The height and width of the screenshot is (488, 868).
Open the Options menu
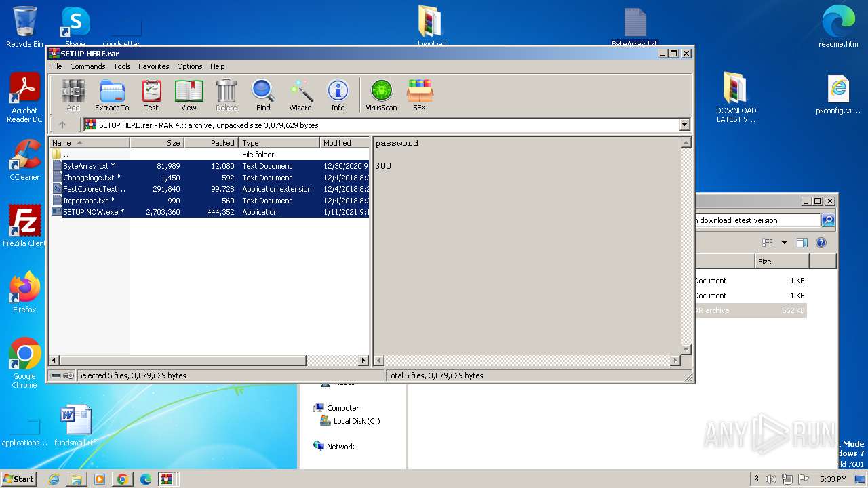point(190,66)
